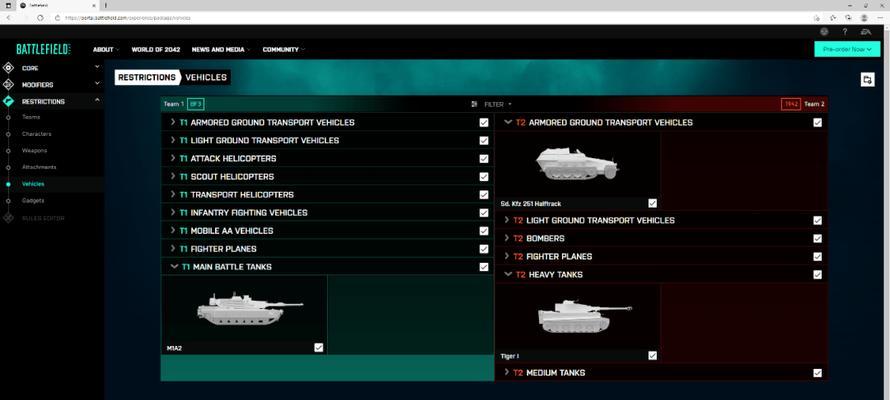Viewport: 890px width, 400px height.
Task: Open the browser profile icon
Action: (x=864, y=18)
